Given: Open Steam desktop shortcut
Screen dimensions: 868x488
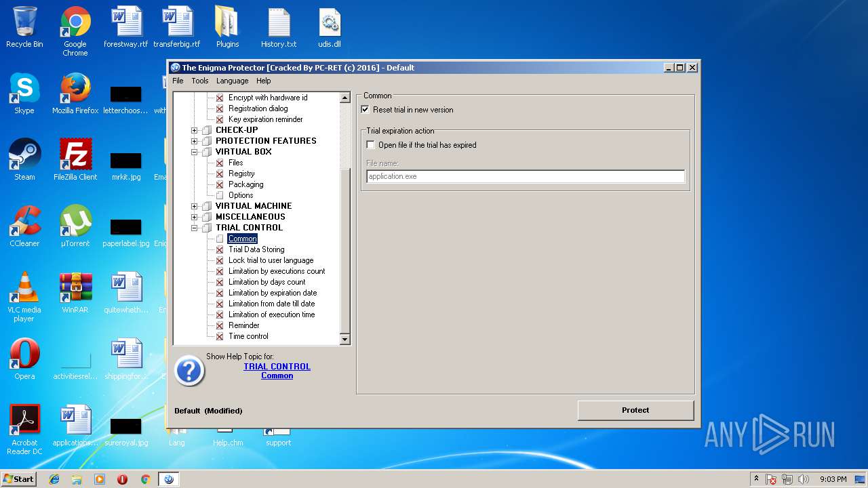Looking at the screenshot, I should click(x=24, y=160).
